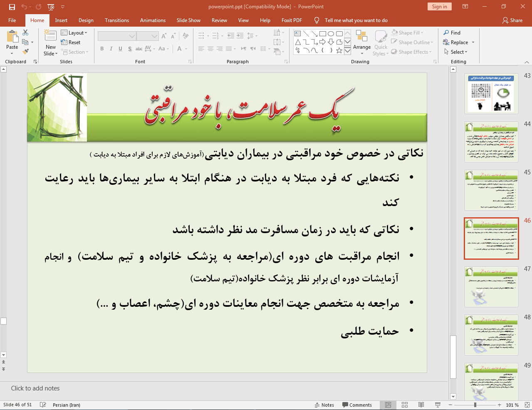Click Decrease List Level icon
This screenshot has width=532, height=410.
230,36
